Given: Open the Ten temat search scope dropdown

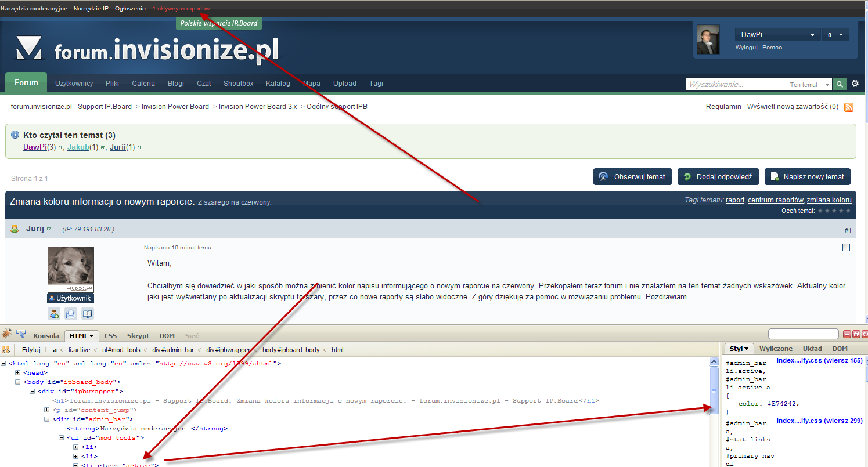Looking at the screenshot, I should pyautogui.click(x=808, y=84).
